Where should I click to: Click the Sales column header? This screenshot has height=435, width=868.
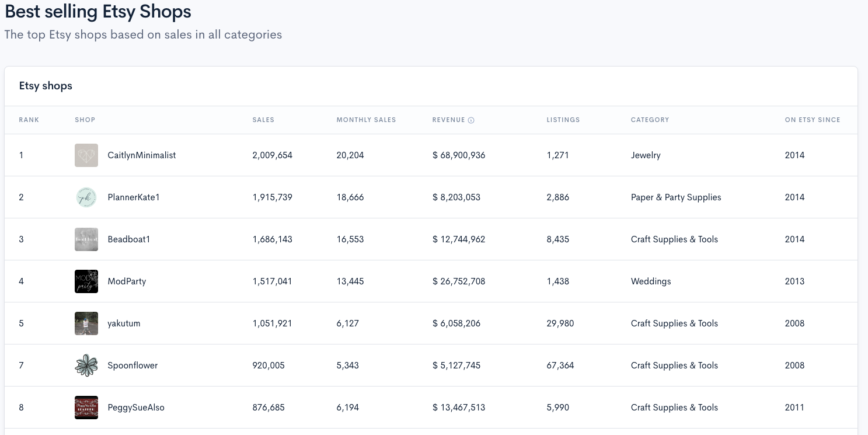click(263, 120)
